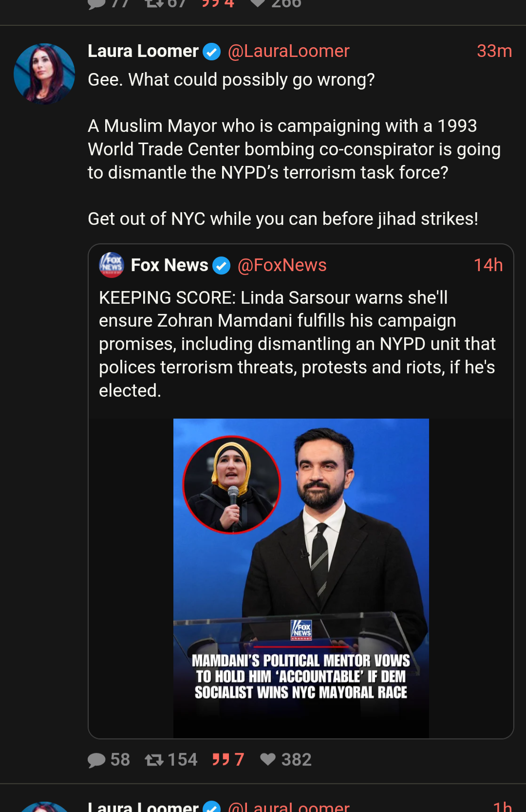Screen dimensions: 526x812
Task: Click the Laura Loomer display name
Action: [143, 51]
